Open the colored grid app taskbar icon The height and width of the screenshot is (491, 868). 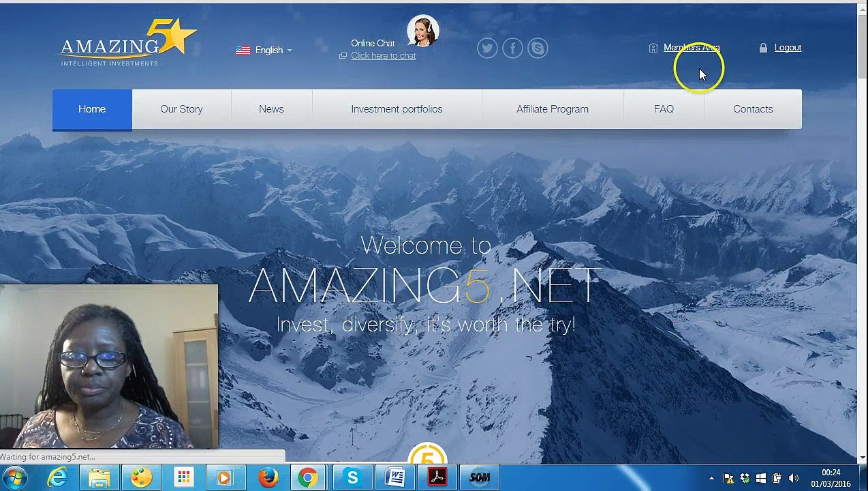click(x=184, y=477)
